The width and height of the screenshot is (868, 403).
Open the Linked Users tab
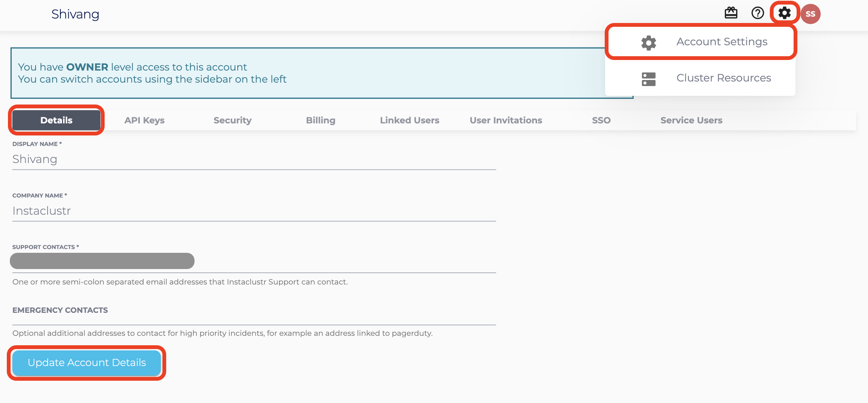[x=409, y=120]
